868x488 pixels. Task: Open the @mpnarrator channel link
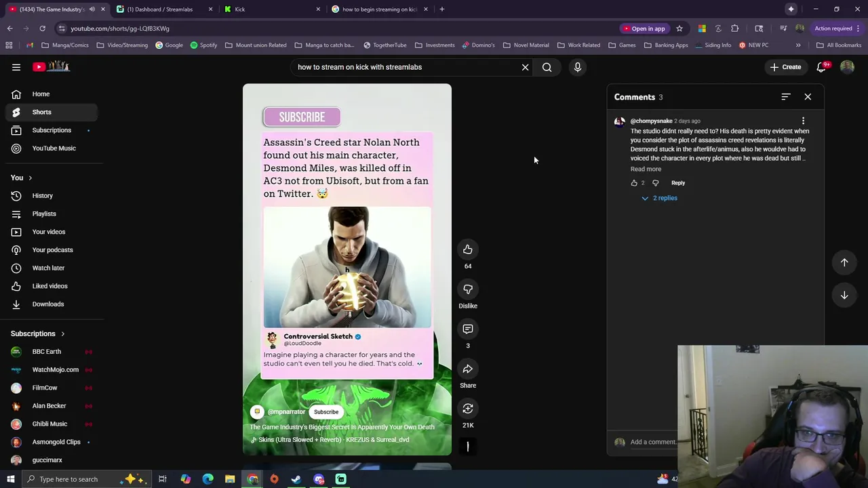coord(286,412)
